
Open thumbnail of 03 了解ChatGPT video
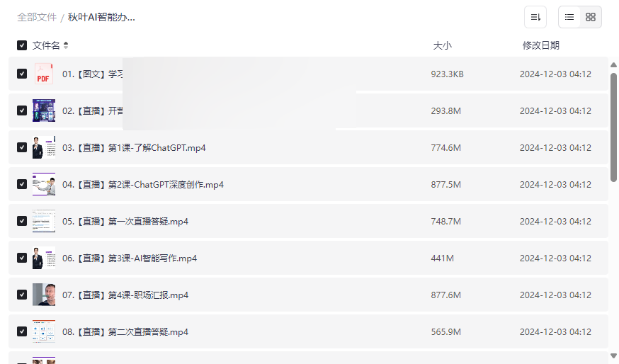click(x=44, y=147)
